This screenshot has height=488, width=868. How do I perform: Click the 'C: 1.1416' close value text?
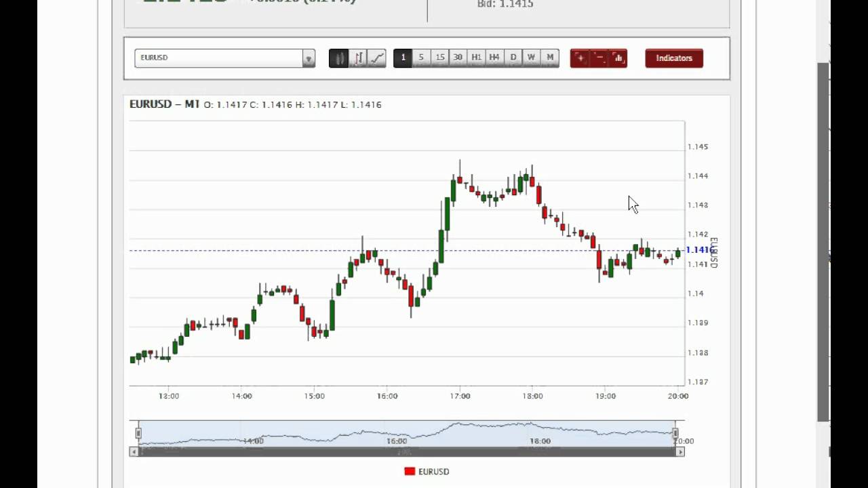(x=270, y=105)
